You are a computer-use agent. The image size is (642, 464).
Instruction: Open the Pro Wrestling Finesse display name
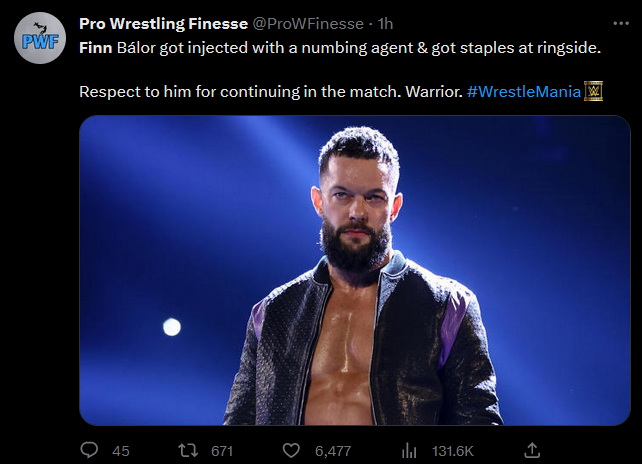point(162,24)
